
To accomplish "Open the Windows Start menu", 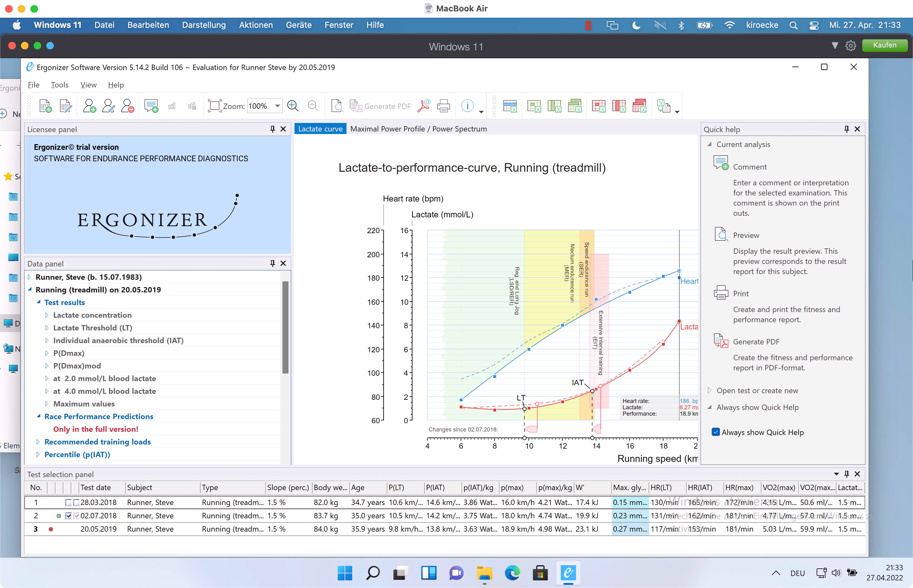I will (x=345, y=573).
